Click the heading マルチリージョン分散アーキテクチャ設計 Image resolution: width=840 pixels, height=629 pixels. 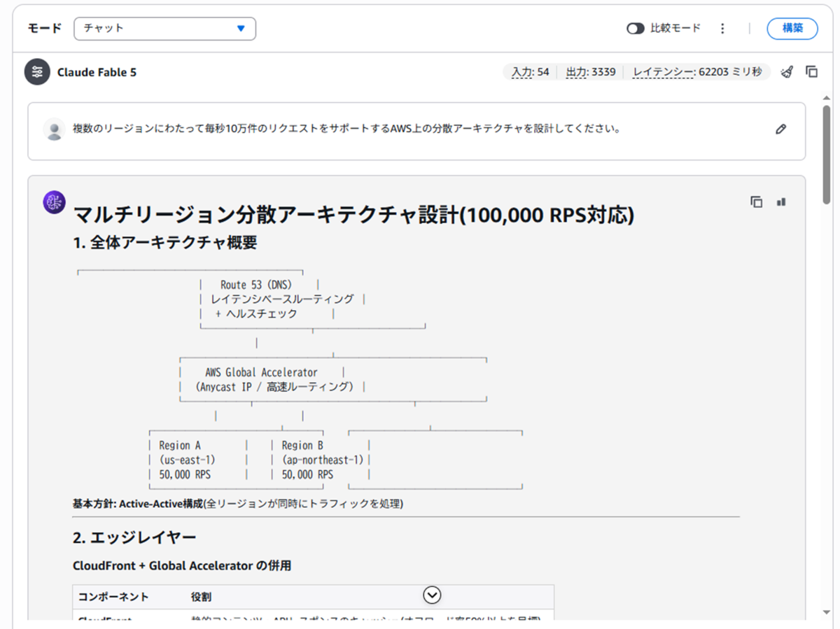tap(353, 215)
